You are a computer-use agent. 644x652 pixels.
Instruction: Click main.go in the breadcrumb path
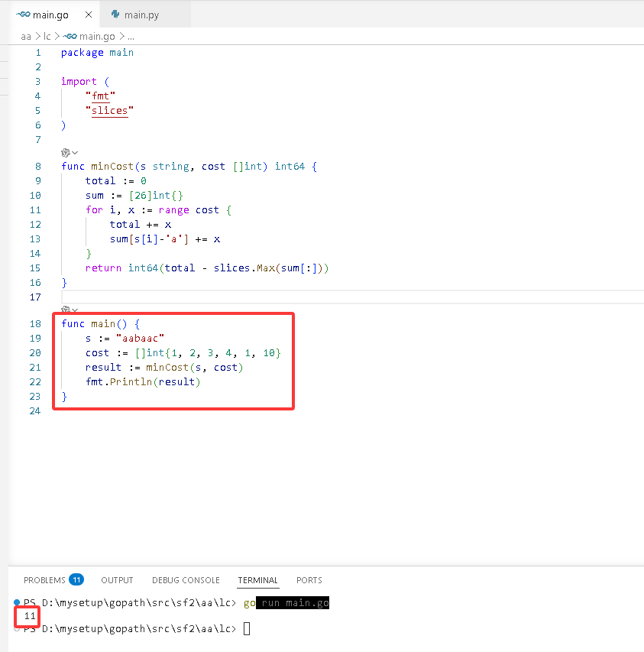(x=97, y=37)
